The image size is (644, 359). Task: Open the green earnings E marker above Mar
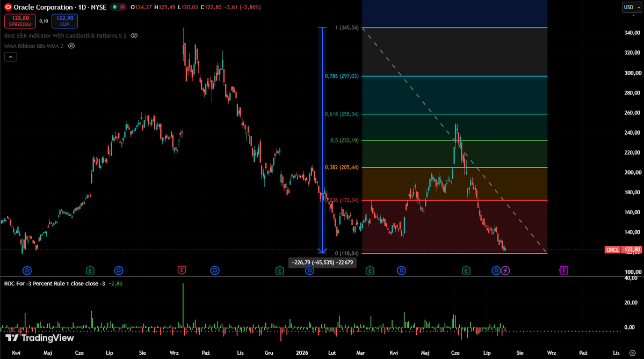[x=370, y=270]
